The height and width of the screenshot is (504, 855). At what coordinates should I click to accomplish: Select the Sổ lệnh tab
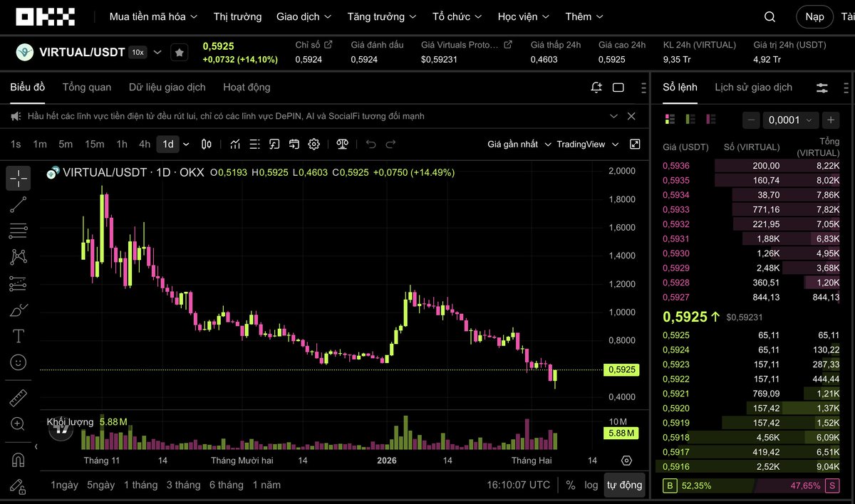[680, 88]
